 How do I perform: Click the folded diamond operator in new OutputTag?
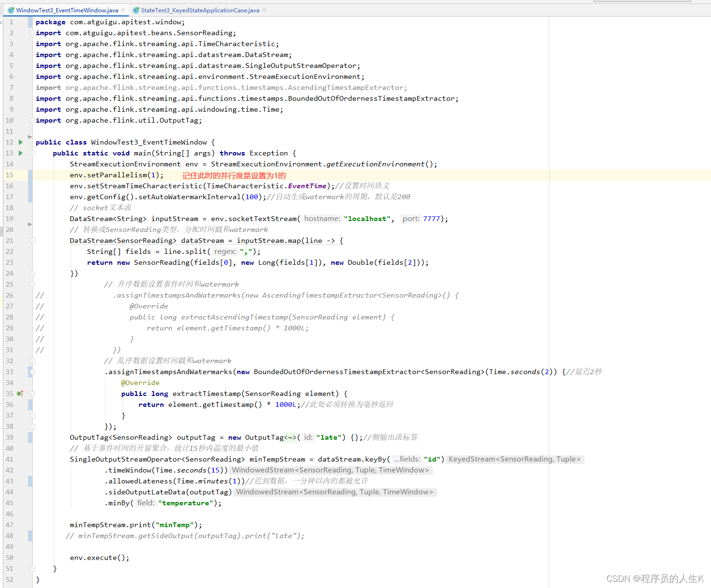point(290,437)
